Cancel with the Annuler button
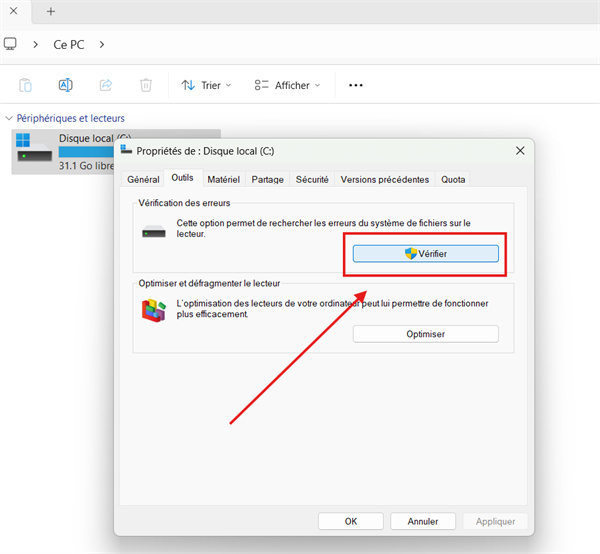This screenshot has width=600, height=554. tap(423, 521)
